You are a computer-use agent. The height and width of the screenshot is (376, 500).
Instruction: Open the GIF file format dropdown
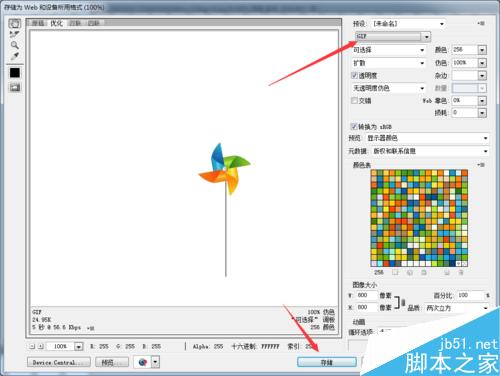tap(393, 36)
